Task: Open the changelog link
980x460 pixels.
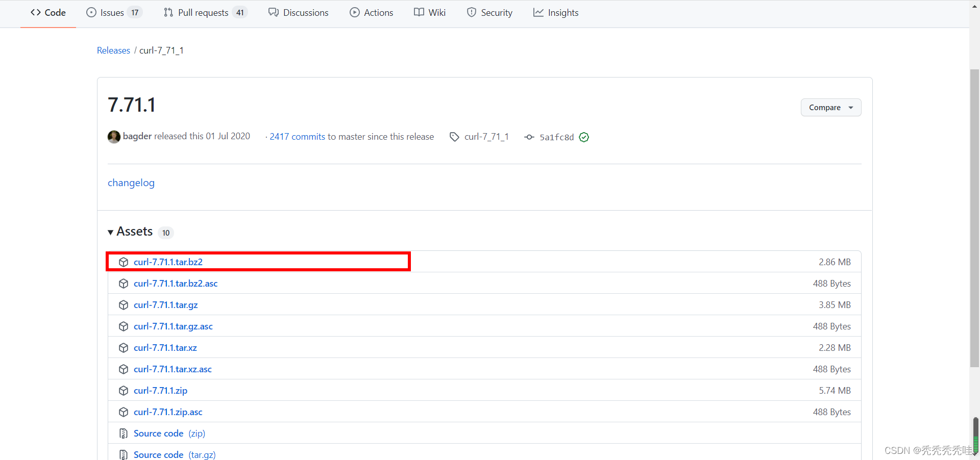Action: (131, 183)
